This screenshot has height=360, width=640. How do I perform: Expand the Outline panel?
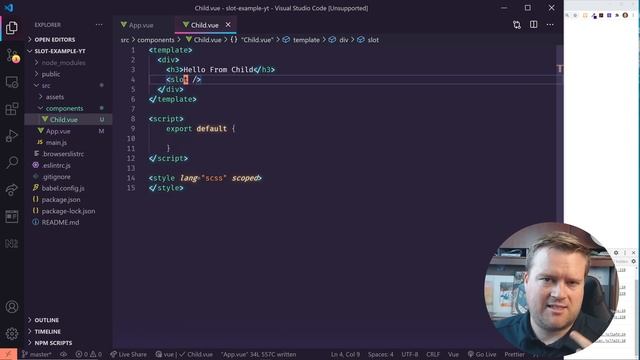(x=47, y=320)
